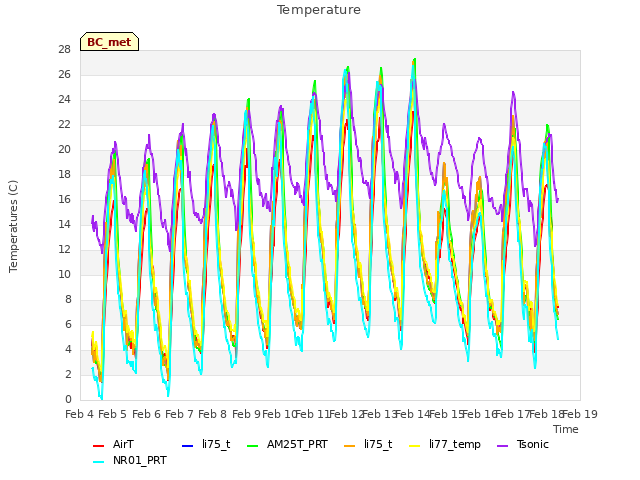The image size is (640, 480).
Task: Toggle the NR01_PRT legend label
Action: tap(140, 460)
